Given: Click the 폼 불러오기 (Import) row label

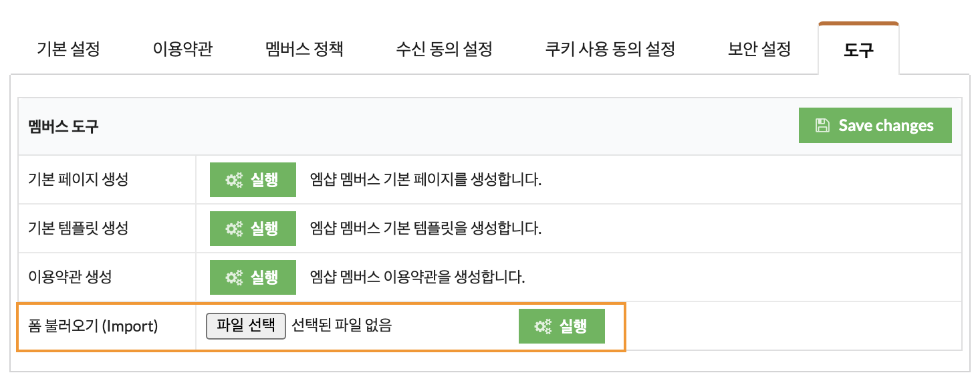Looking at the screenshot, I should (x=93, y=327).
